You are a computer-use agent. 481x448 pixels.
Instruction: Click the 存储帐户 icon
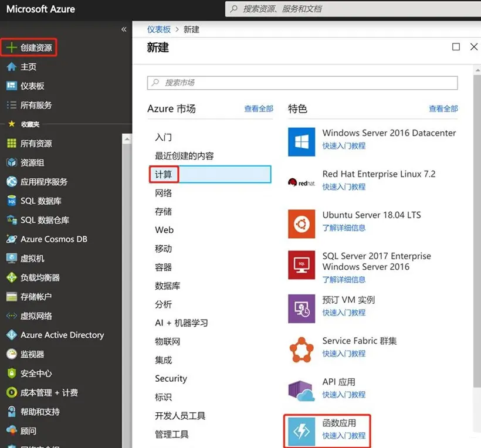tap(11, 297)
